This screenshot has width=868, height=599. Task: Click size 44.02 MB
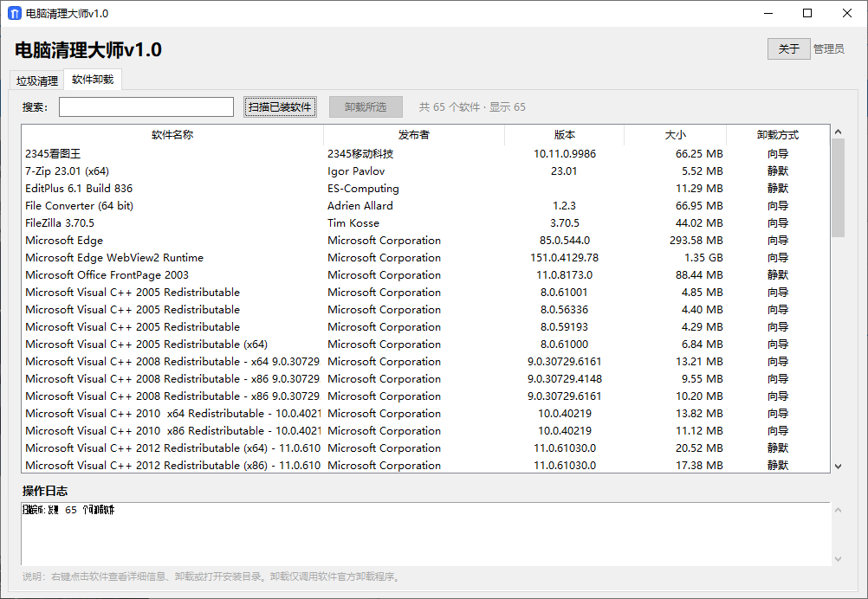click(x=699, y=223)
